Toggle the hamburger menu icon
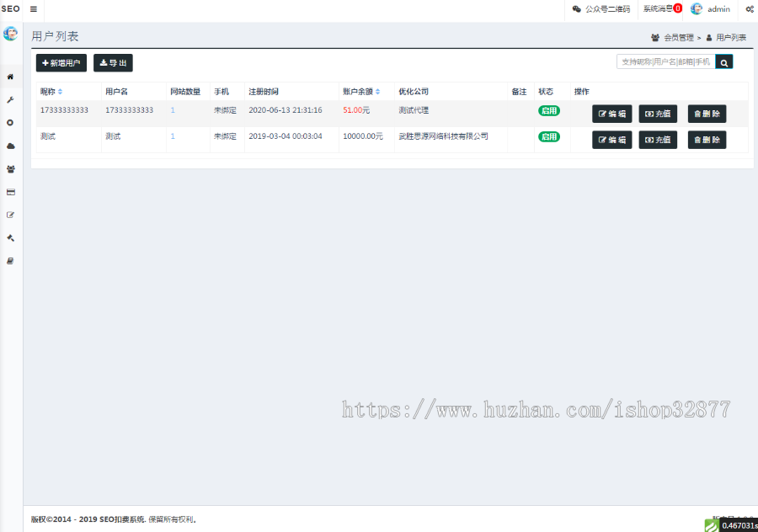 tap(34, 9)
